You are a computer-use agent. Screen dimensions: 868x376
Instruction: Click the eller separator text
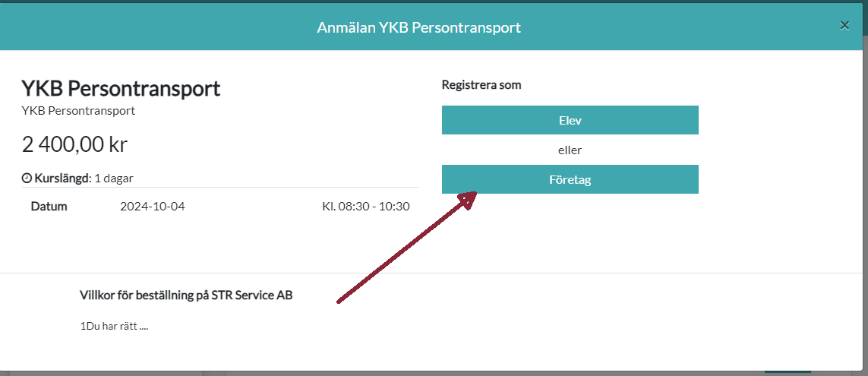point(570,150)
